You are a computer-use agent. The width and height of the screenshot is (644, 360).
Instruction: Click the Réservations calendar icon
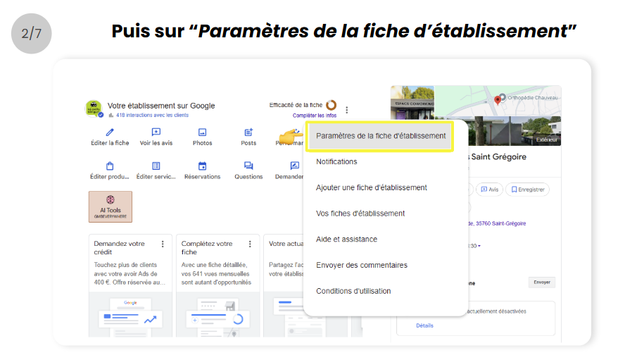(x=202, y=166)
